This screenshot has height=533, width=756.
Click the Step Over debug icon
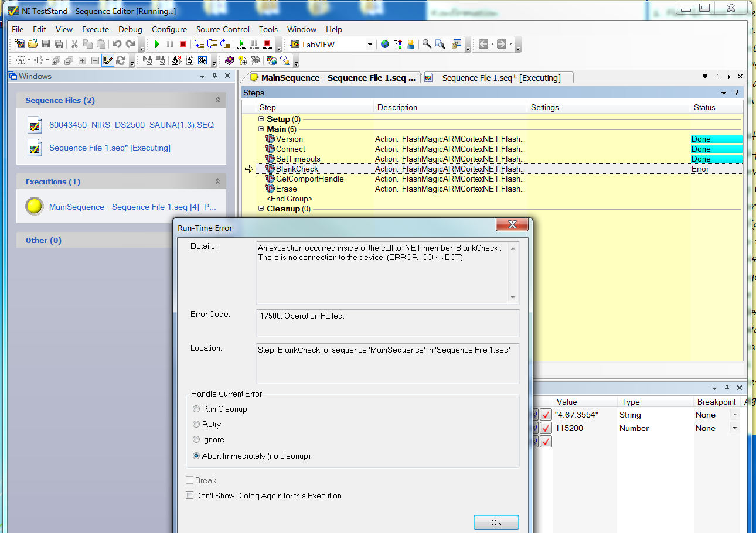[212, 44]
